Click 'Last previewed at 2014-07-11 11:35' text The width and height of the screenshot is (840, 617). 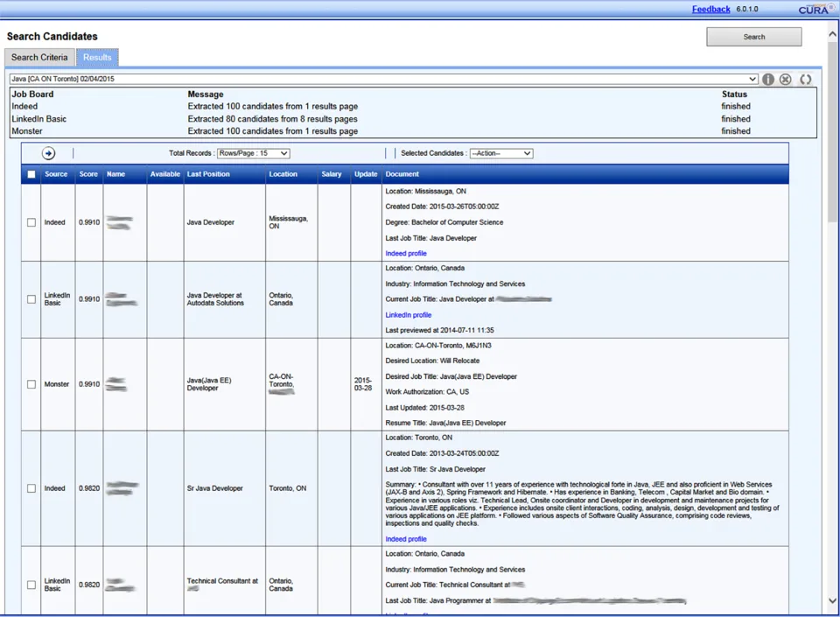pos(439,331)
